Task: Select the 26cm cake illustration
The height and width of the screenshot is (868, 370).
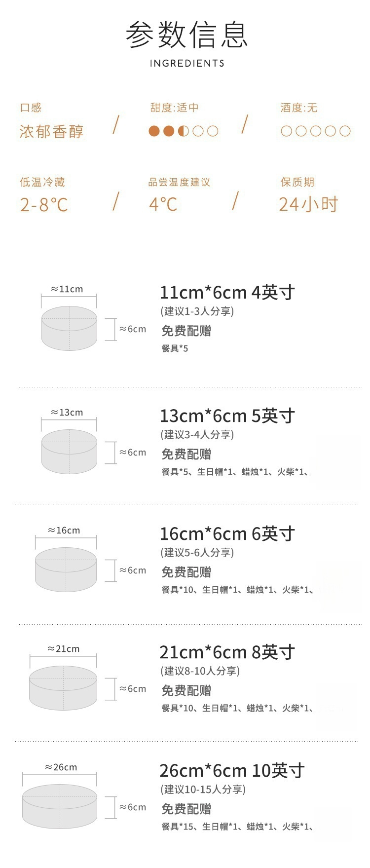Action: pyautogui.click(x=60, y=806)
